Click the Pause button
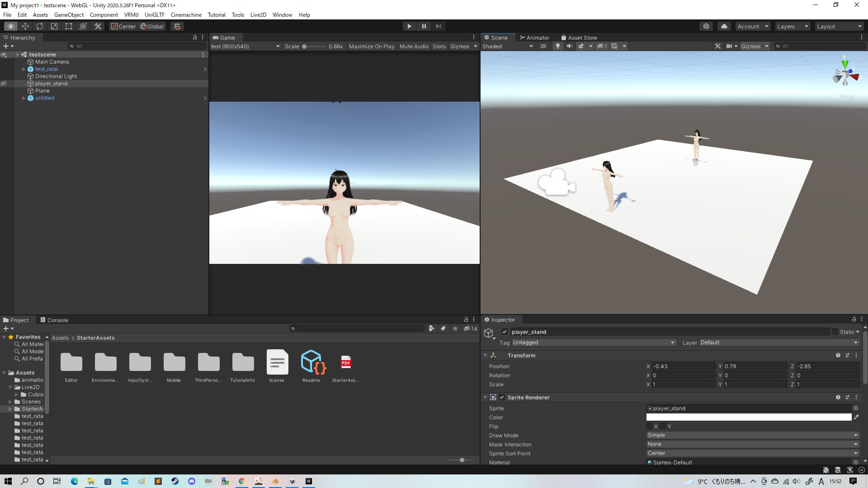Image resolution: width=868 pixels, height=488 pixels. click(424, 26)
